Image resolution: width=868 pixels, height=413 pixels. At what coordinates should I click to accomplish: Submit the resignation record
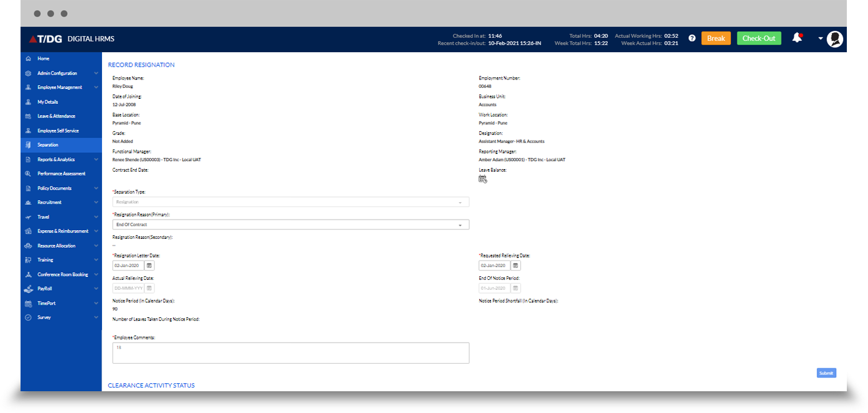pyautogui.click(x=826, y=373)
